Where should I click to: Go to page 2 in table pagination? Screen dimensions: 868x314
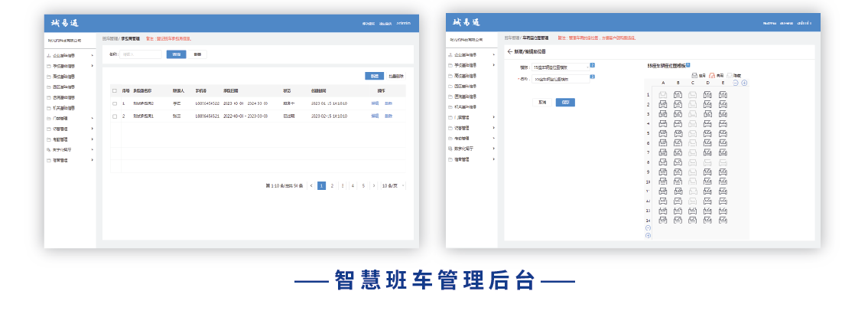[x=332, y=185]
